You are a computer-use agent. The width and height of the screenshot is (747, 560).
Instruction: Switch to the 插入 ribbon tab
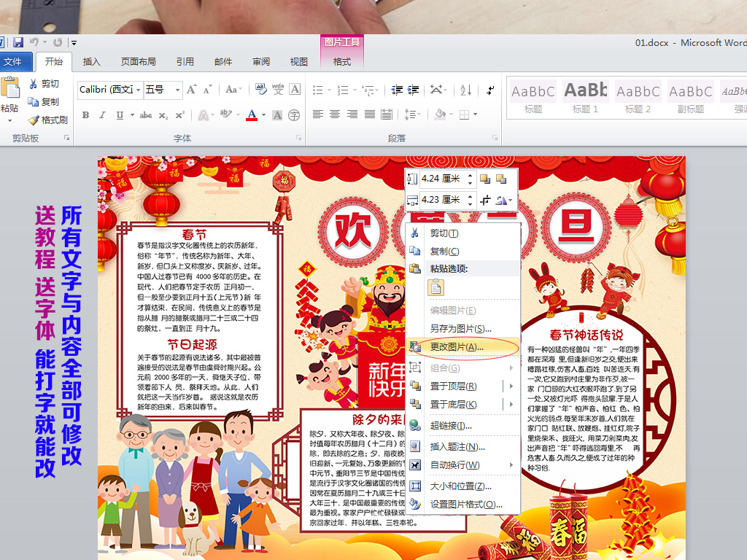(x=90, y=61)
